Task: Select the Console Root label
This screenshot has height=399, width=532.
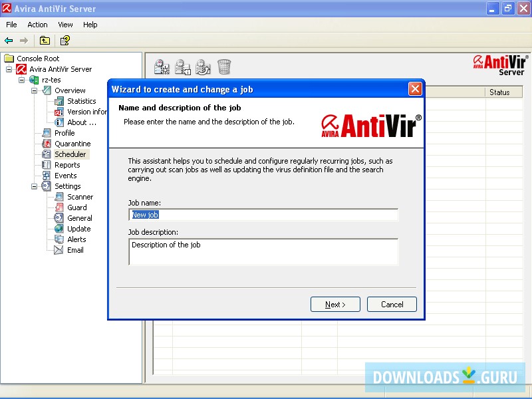Action: [38, 59]
